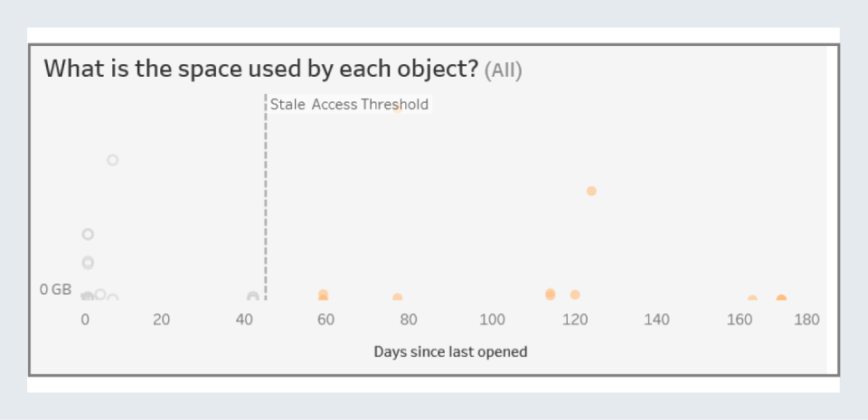The image size is (868, 420).
Task: Click the 100 tick label on x-axis
Action: pos(492,319)
